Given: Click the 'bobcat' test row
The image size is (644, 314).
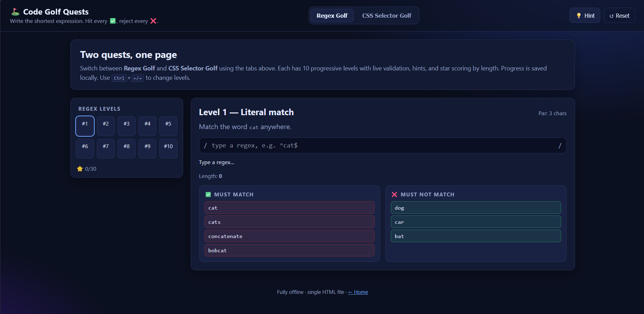Looking at the screenshot, I should [290, 250].
